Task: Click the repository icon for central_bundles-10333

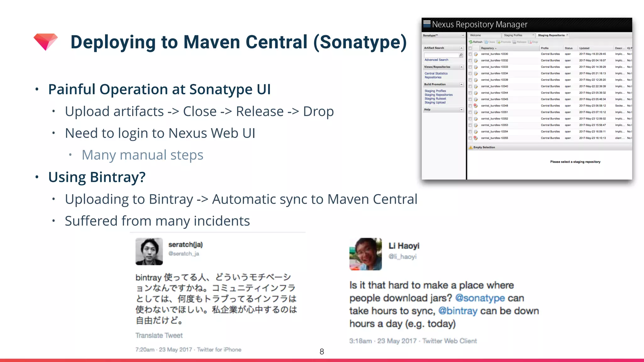Action: tap(476, 67)
